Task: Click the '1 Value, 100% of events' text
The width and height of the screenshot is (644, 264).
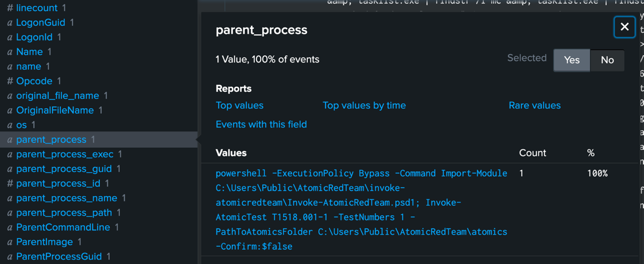Action: pos(267,59)
